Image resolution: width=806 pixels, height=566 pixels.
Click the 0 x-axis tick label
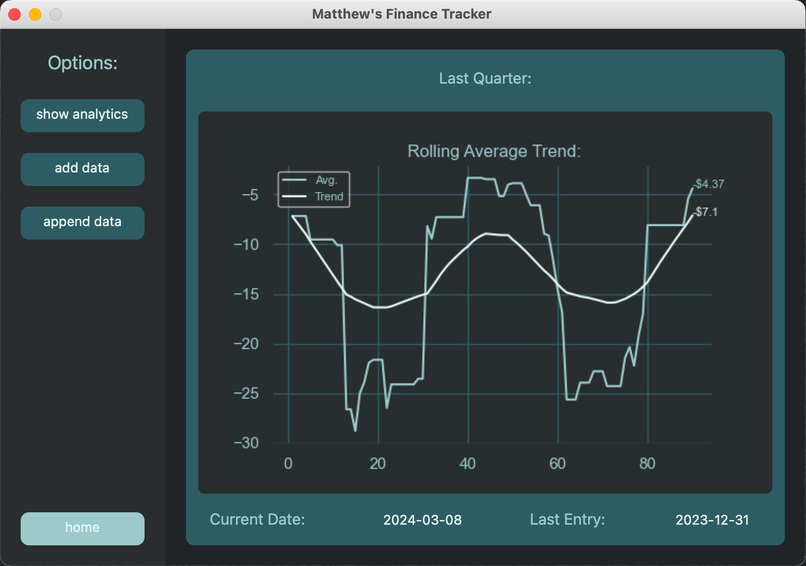[288, 464]
